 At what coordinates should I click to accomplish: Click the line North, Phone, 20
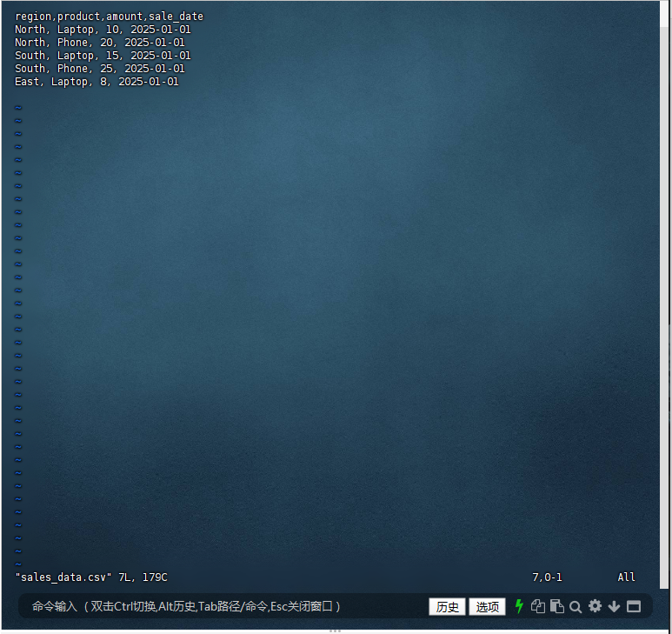point(100,43)
